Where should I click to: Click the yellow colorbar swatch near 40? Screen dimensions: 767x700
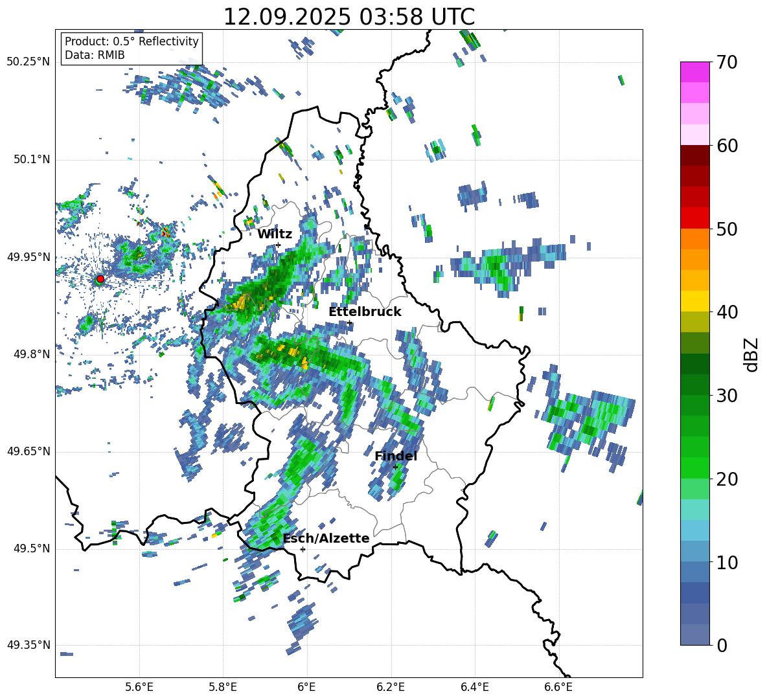point(694,301)
